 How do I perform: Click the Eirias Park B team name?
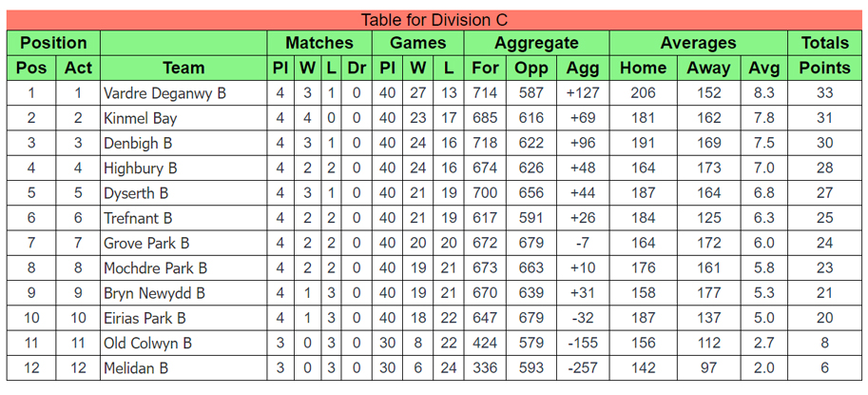(x=145, y=317)
